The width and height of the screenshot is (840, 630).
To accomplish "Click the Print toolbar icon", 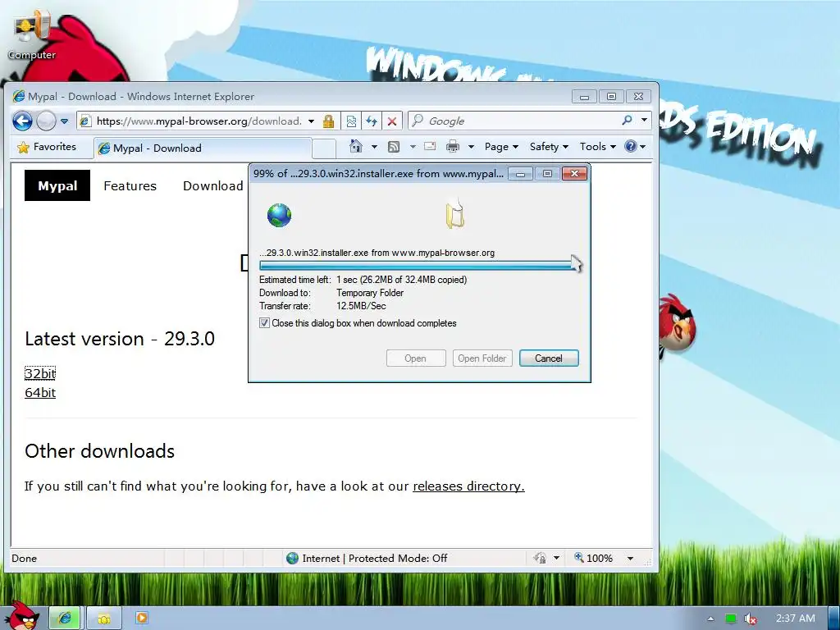I will coord(453,146).
